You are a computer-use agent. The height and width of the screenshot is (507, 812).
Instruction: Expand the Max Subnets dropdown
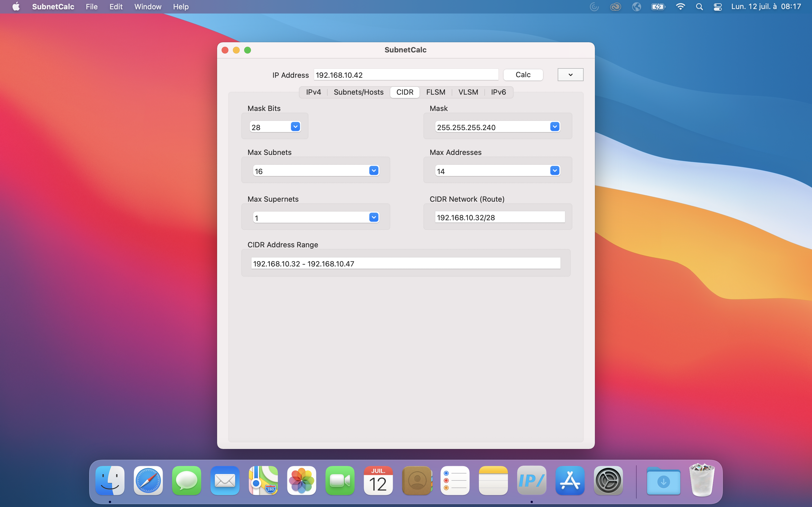(374, 171)
